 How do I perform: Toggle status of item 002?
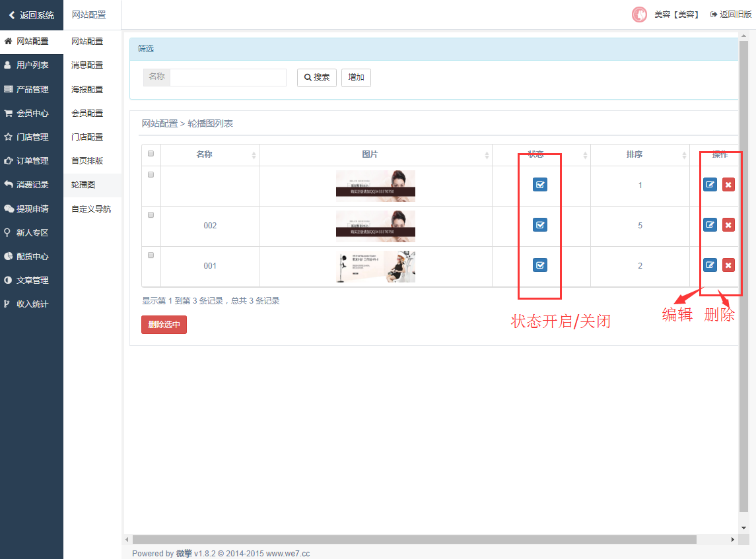tap(540, 225)
